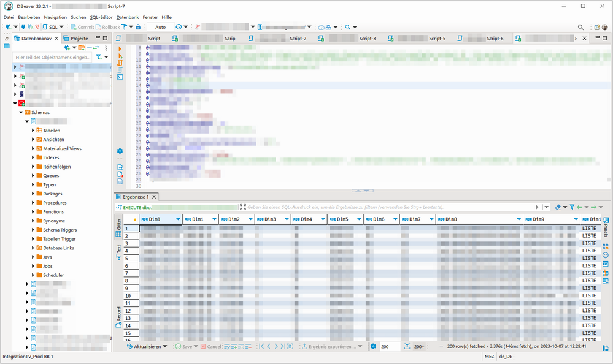
Task: Select the Functions folder in the tree
Action: pos(53,211)
